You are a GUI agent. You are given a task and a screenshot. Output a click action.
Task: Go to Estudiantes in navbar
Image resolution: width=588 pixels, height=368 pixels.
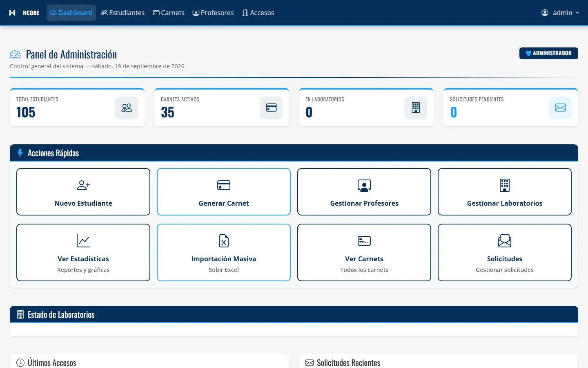(x=122, y=13)
